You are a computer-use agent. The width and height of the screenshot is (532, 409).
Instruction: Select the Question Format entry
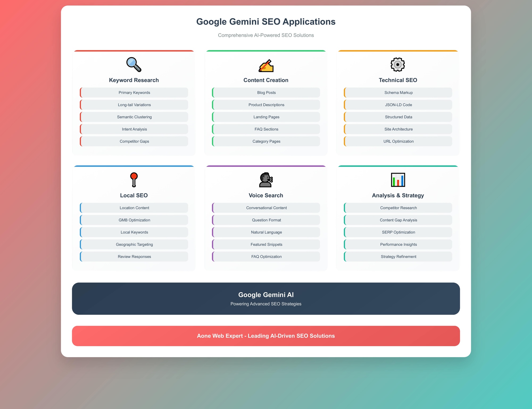266,220
